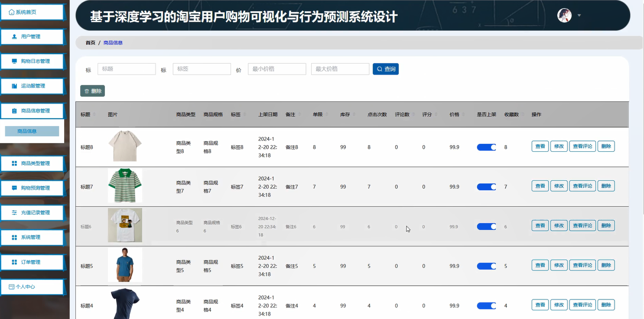
Task: Open the 标题5 blue shirt thumbnail
Action: [125, 265]
